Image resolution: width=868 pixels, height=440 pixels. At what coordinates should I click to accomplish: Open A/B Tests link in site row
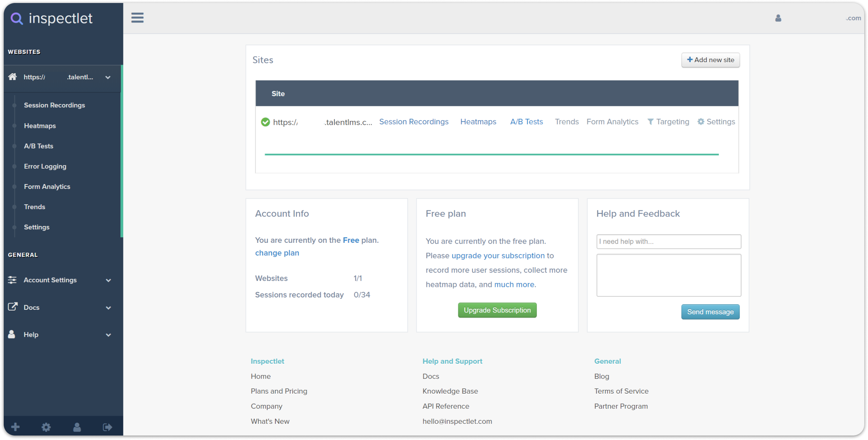click(x=526, y=122)
